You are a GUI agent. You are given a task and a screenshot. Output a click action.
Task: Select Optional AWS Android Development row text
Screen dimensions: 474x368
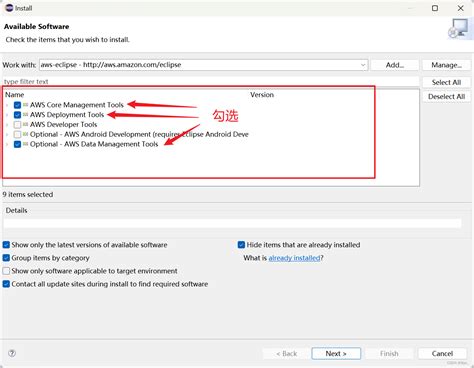tap(139, 134)
